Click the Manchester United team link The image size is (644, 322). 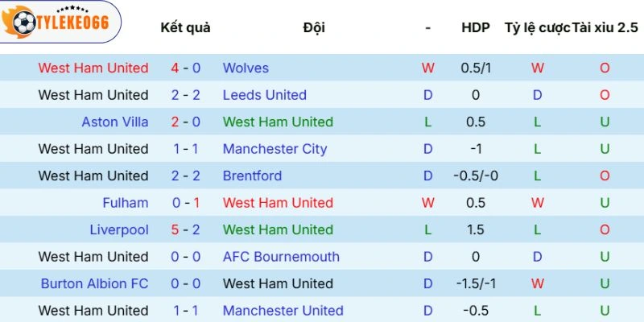(x=283, y=311)
